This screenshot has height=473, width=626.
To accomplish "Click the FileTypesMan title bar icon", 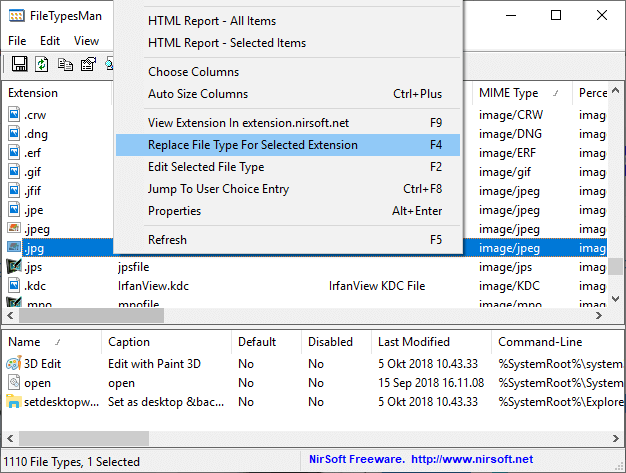I will tap(16, 16).
